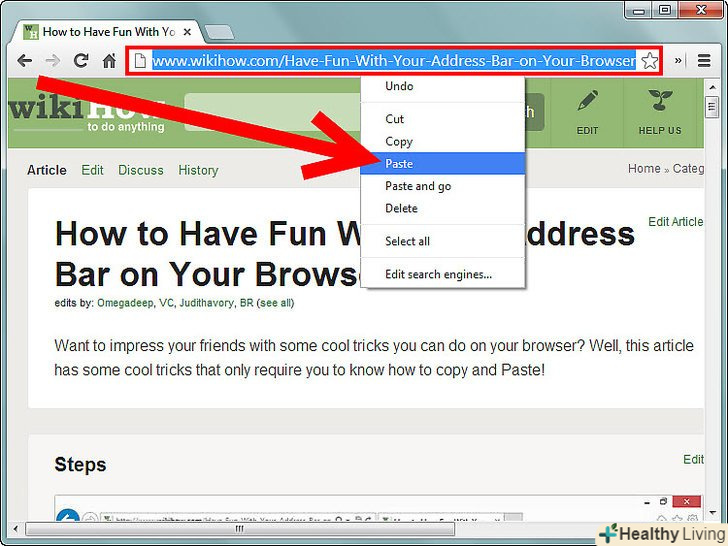Follow the Home breadcrumb link

(x=644, y=169)
